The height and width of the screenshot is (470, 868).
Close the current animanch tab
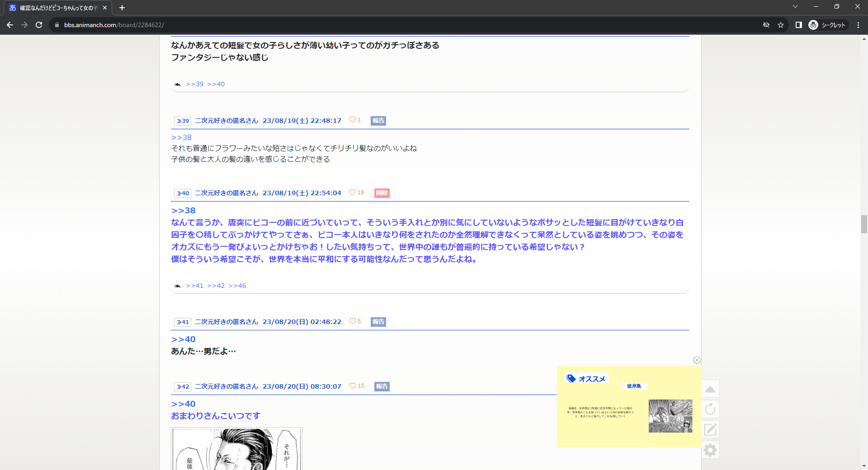tap(105, 8)
